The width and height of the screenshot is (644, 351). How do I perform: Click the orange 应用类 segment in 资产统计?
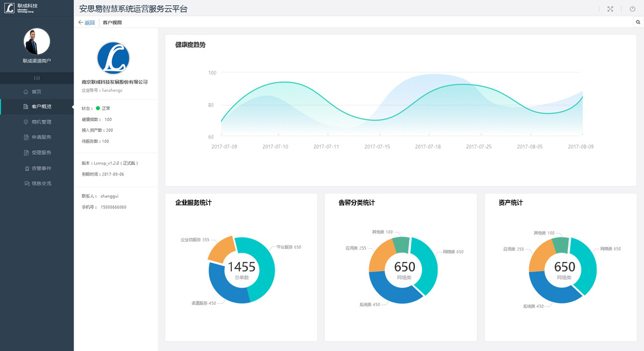[540, 257]
